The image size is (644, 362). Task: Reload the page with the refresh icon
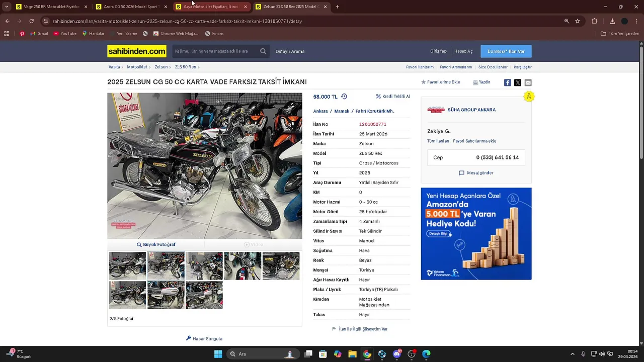point(31,21)
